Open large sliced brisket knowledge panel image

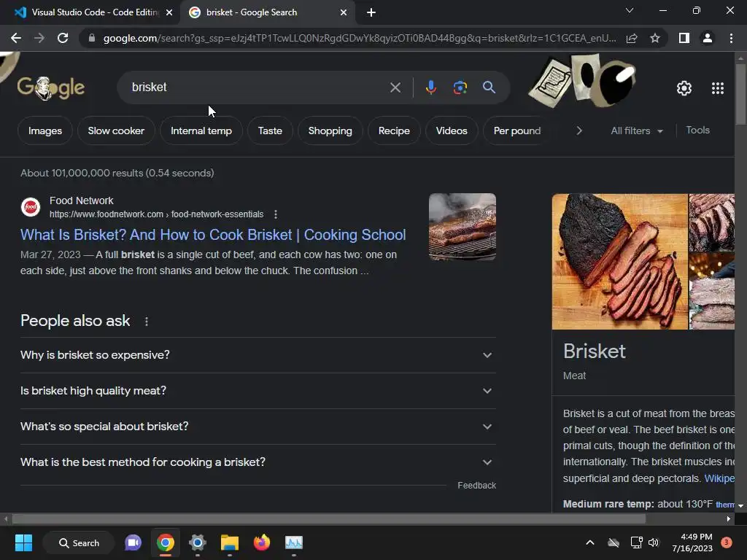(x=620, y=262)
